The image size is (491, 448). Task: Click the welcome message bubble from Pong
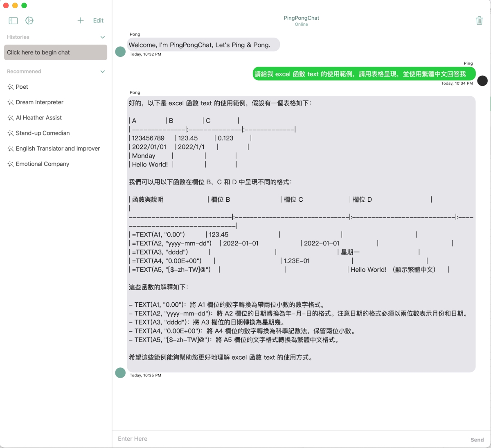point(203,45)
